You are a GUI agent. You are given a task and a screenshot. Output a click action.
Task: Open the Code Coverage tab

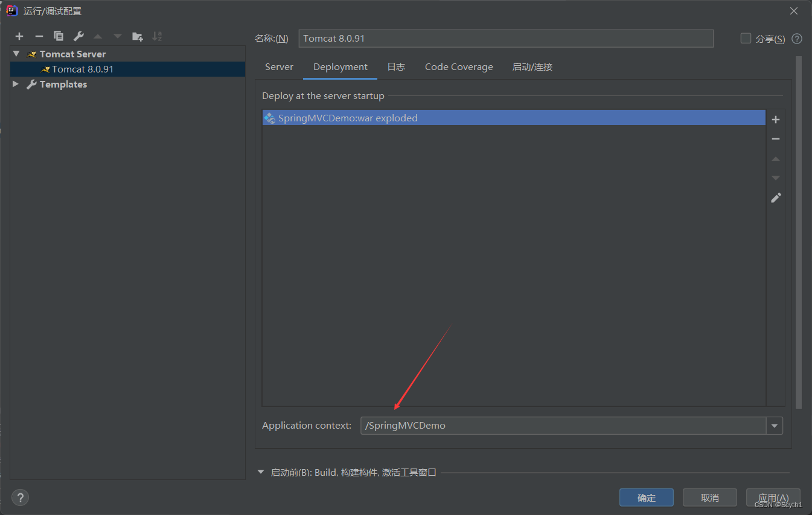click(459, 67)
